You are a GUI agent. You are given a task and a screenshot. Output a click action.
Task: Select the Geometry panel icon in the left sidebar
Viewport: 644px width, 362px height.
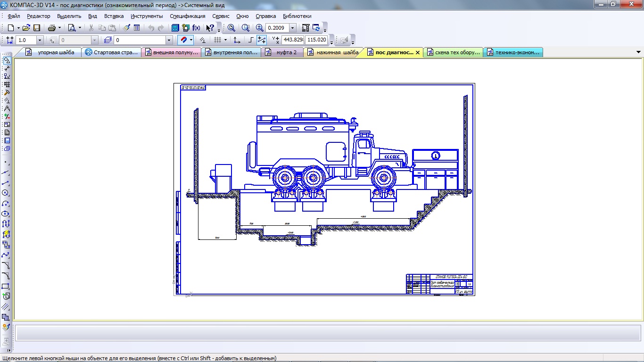7,60
